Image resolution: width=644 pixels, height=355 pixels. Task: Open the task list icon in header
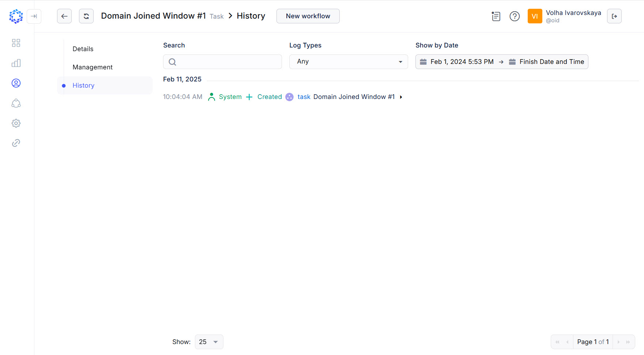click(x=496, y=16)
